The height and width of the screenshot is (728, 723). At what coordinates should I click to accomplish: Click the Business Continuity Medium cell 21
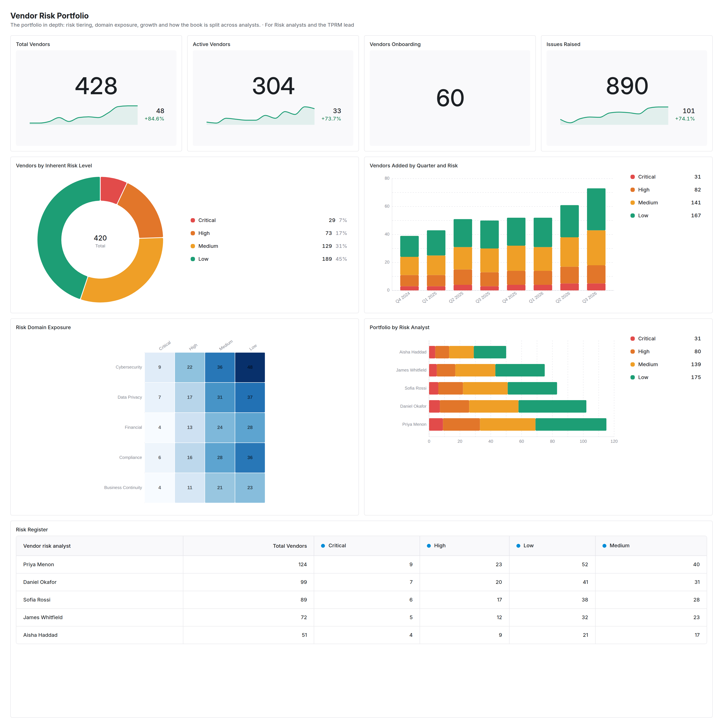coord(220,488)
